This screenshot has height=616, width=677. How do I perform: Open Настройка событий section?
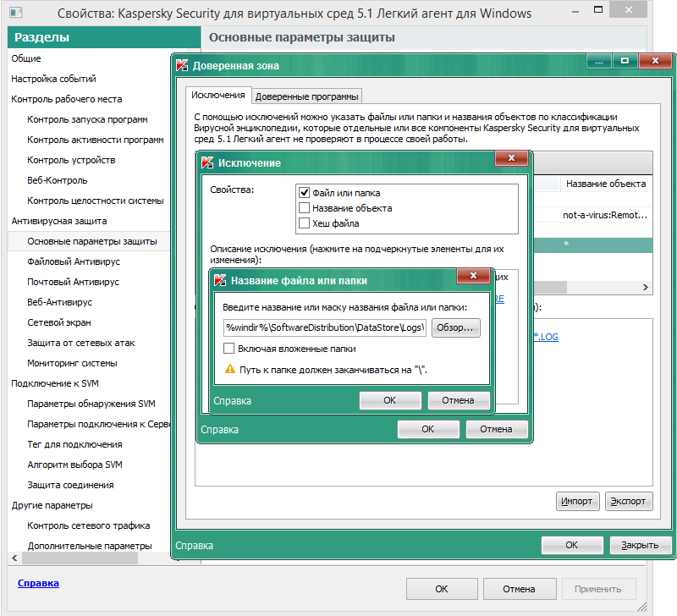click(x=53, y=79)
